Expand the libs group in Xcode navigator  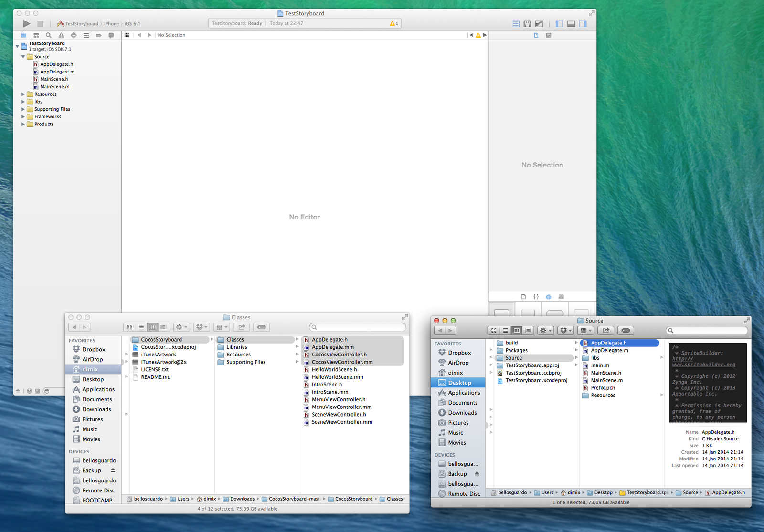(x=23, y=102)
